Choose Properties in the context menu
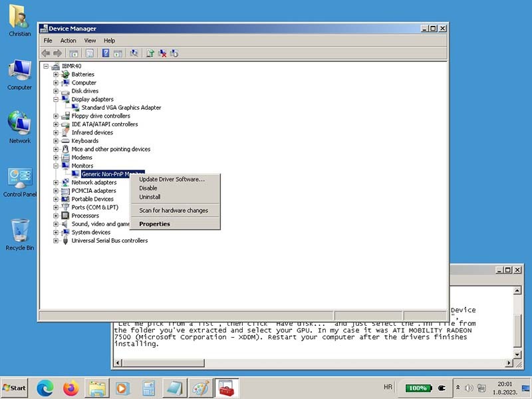 [154, 224]
